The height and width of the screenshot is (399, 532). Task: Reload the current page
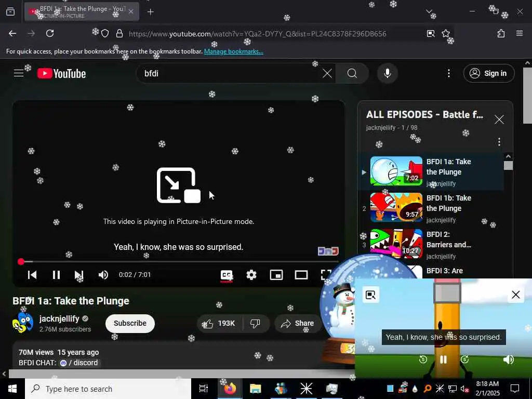pos(50,33)
